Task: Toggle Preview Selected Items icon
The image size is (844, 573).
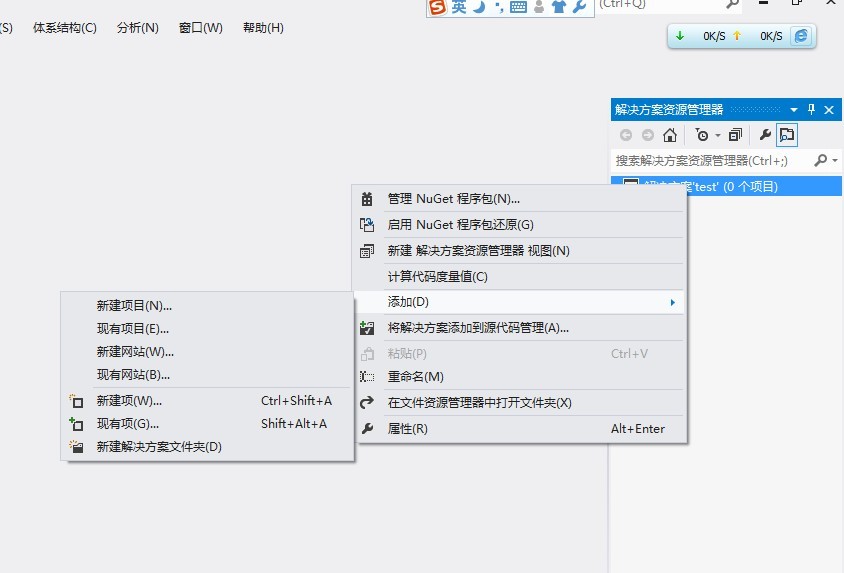Action: [787, 135]
